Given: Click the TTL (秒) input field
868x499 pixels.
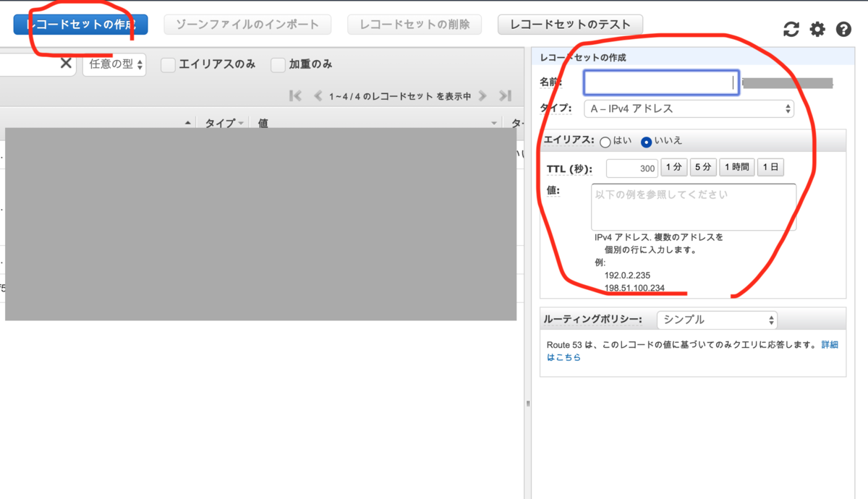Looking at the screenshot, I should pyautogui.click(x=632, y=169).
